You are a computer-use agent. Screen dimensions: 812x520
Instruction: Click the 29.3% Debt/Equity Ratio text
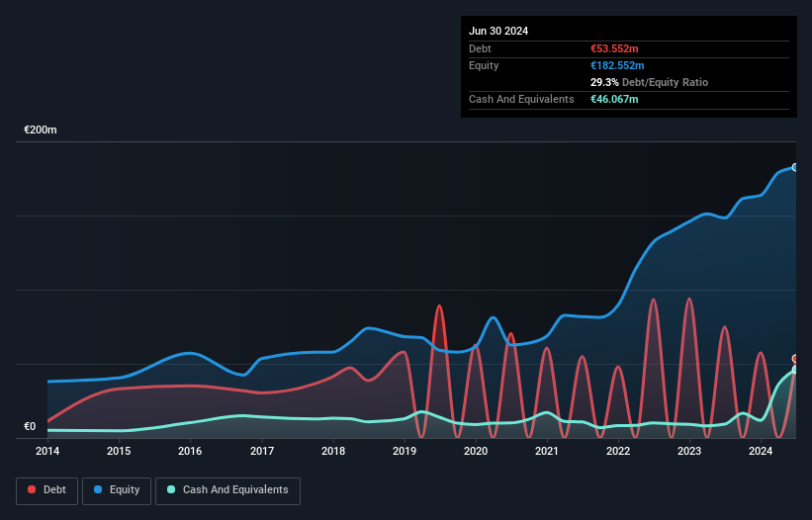click(649, 82)
